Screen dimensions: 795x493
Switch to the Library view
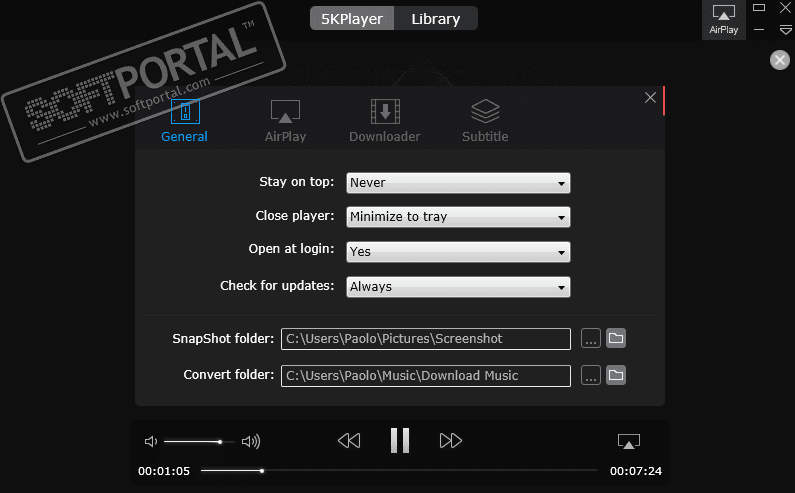pos(436,19)
